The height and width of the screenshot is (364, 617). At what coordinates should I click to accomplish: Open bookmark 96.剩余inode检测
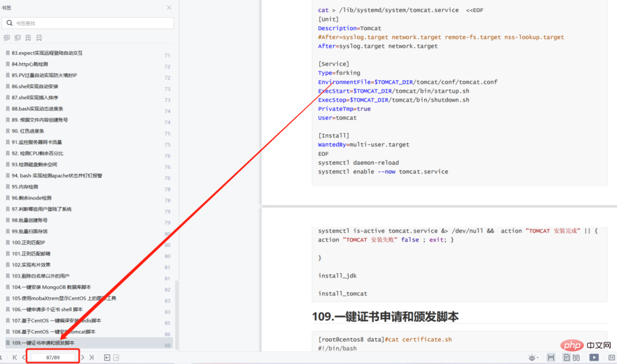tap(31, 198)
